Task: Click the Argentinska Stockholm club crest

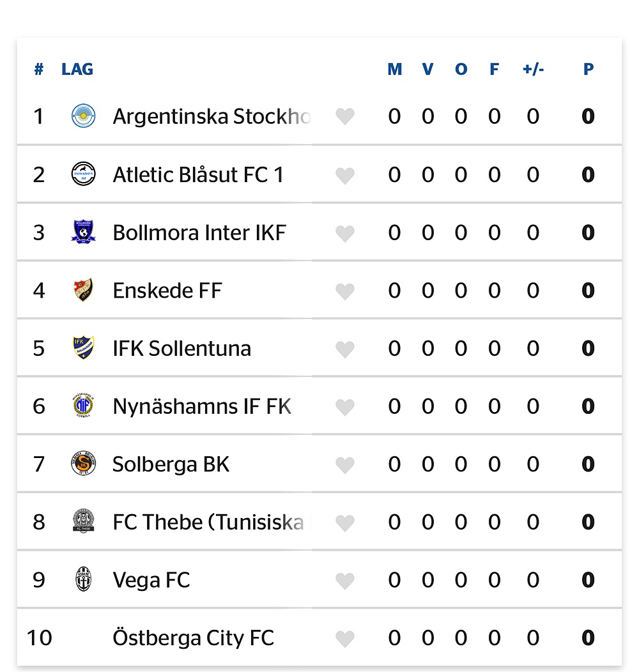Action: click(83, 116)
